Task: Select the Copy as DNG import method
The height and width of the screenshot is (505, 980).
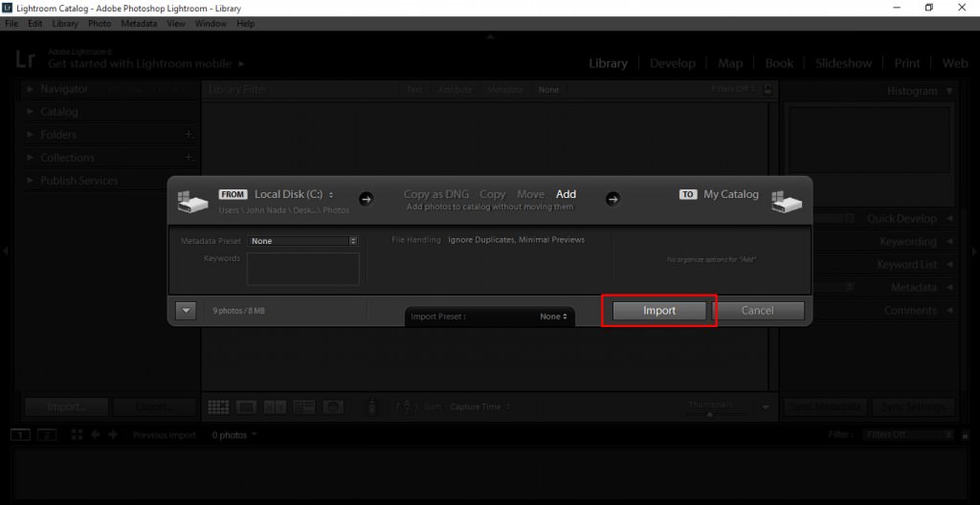Action: tap(436, 194)
